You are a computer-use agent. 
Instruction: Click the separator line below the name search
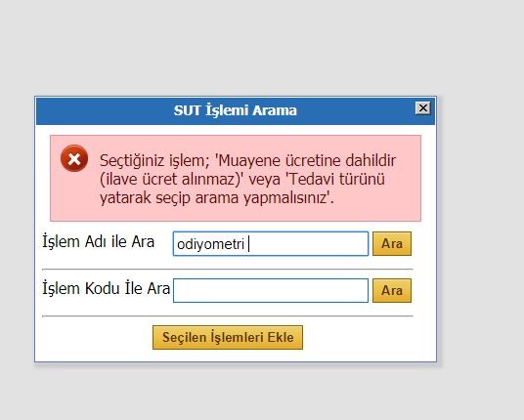(x=228, y=269)
